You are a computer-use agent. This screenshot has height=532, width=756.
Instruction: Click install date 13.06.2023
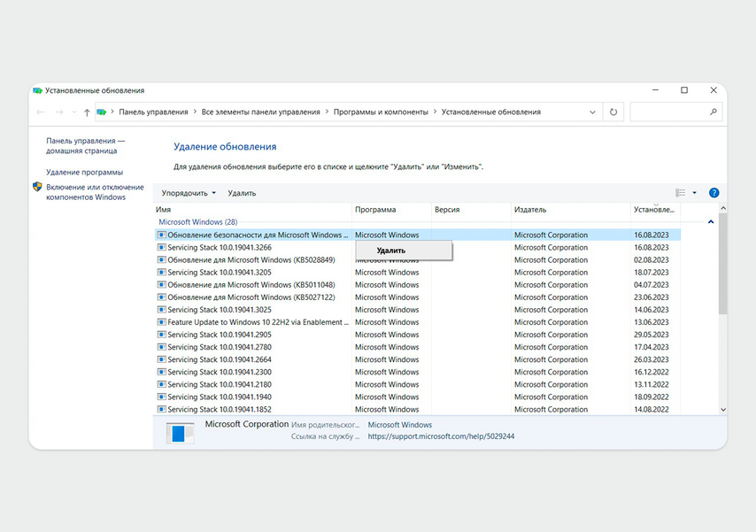coord(651,322)
